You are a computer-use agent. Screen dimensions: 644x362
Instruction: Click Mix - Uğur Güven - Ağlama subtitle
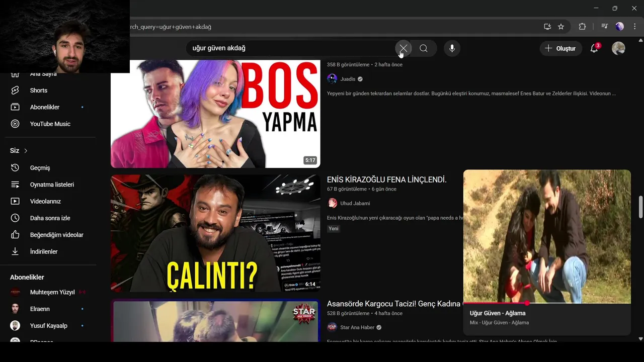pyautogui.click(x=499, y=323)
